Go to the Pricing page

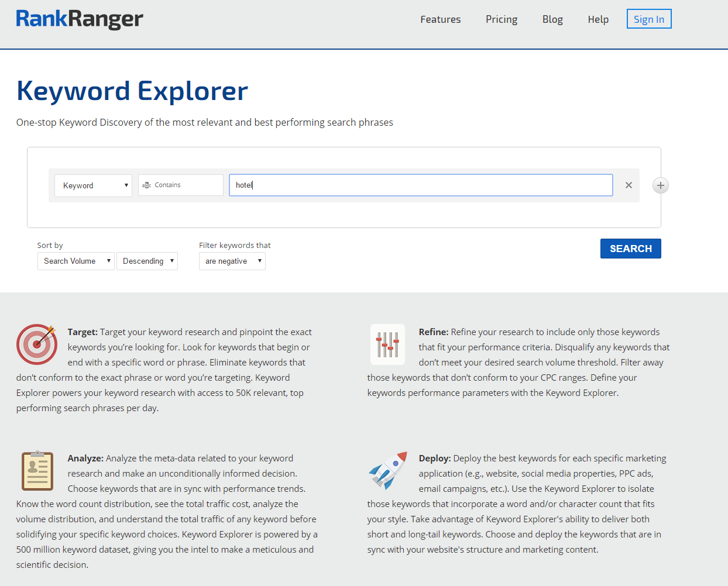(x=502, y=19)
